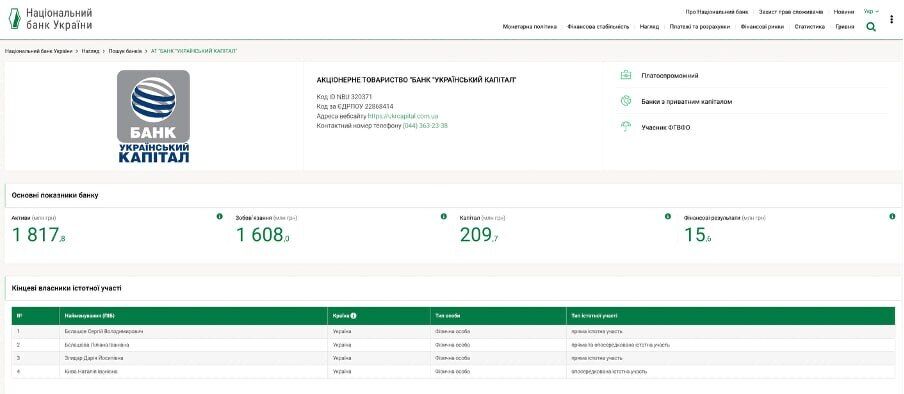Screen dimensions: 904x394
Task: Click the liabilities value 1 608,0
Action: pyautogui.click(x=262, y=235)
